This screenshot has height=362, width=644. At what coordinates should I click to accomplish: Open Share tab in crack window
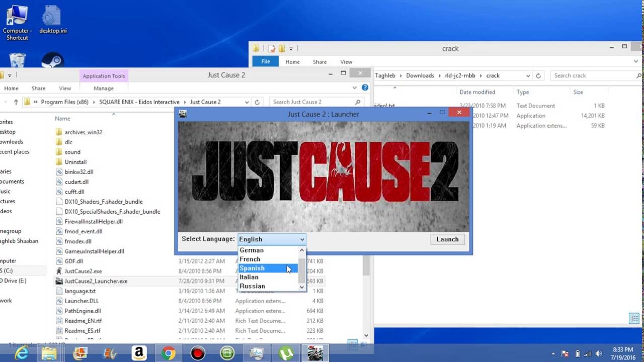click(x=320, y=62)
